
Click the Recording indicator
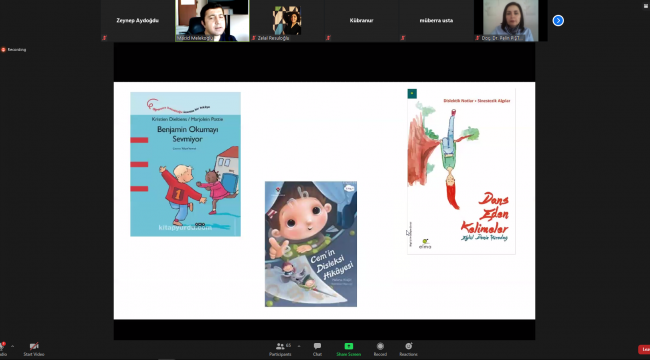pyautogui.click(x=14, y=50)
